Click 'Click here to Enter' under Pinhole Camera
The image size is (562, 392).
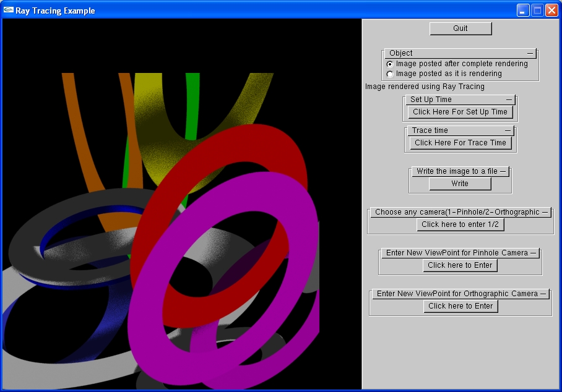pos(460,265)
